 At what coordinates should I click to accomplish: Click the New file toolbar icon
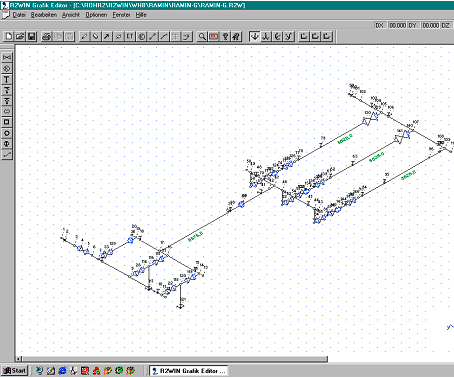pyautogui.click(x=8, y=36)
